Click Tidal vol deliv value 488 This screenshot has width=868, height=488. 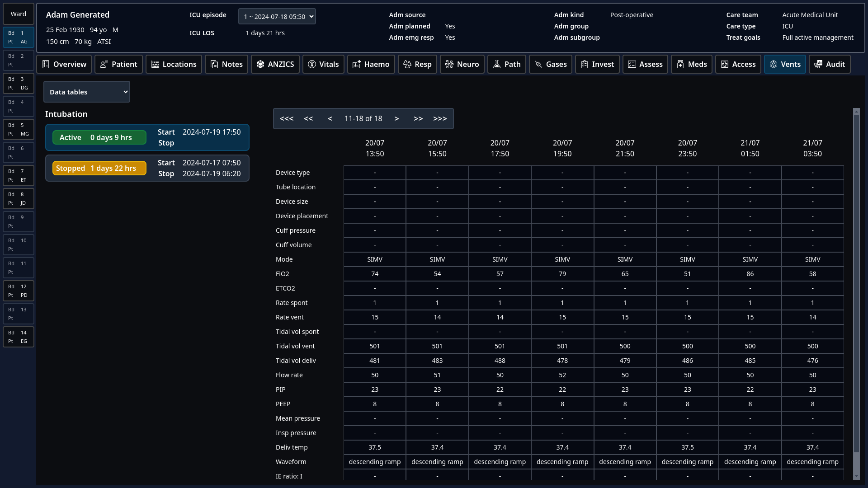[x=500, y=361]
